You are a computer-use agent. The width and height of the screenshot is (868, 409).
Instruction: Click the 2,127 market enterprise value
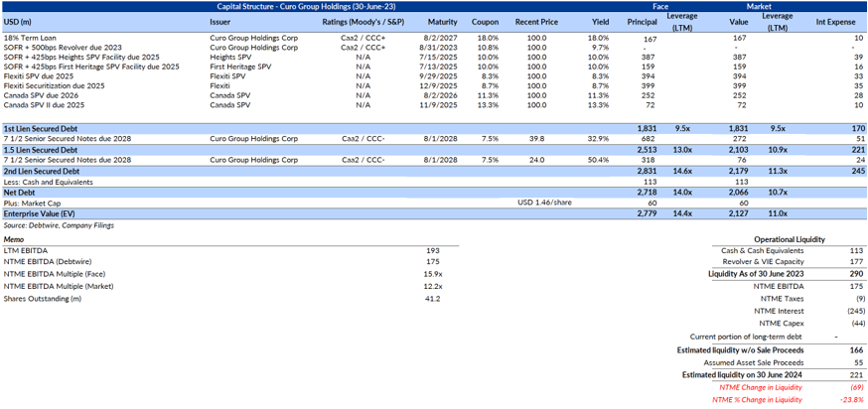coord(737,213)
